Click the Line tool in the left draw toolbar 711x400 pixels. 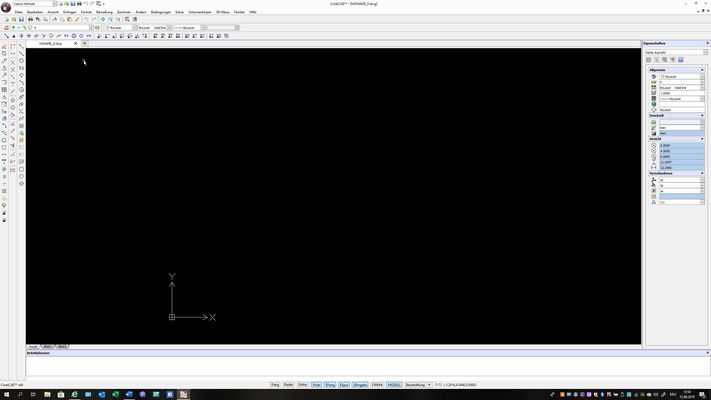pyautogui.click(x=21, y=46)
